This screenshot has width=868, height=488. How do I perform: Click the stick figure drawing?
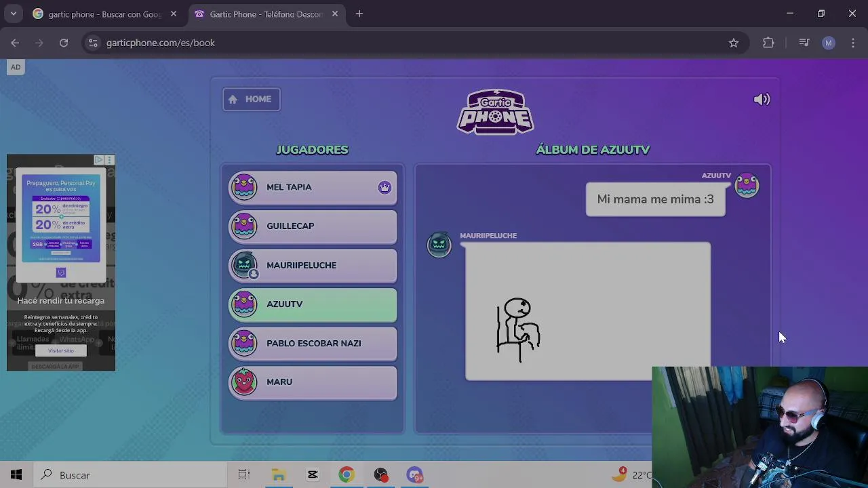click(x=518, y=329)
